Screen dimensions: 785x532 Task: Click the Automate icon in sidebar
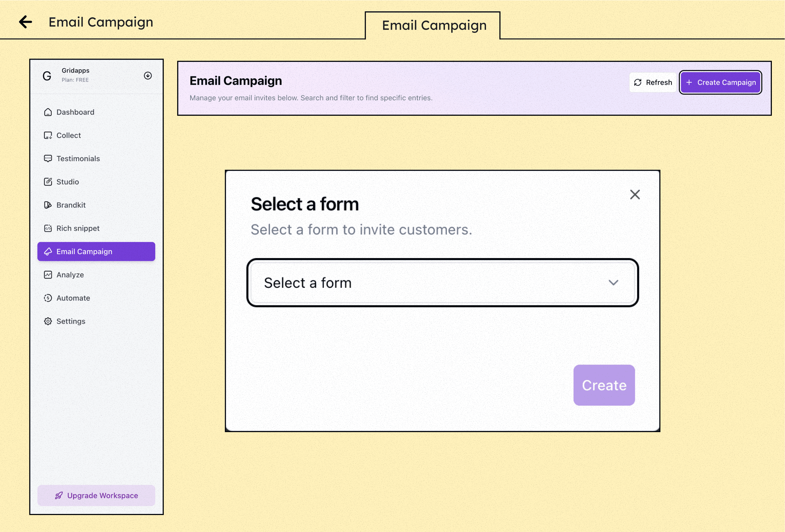point(48,298)
